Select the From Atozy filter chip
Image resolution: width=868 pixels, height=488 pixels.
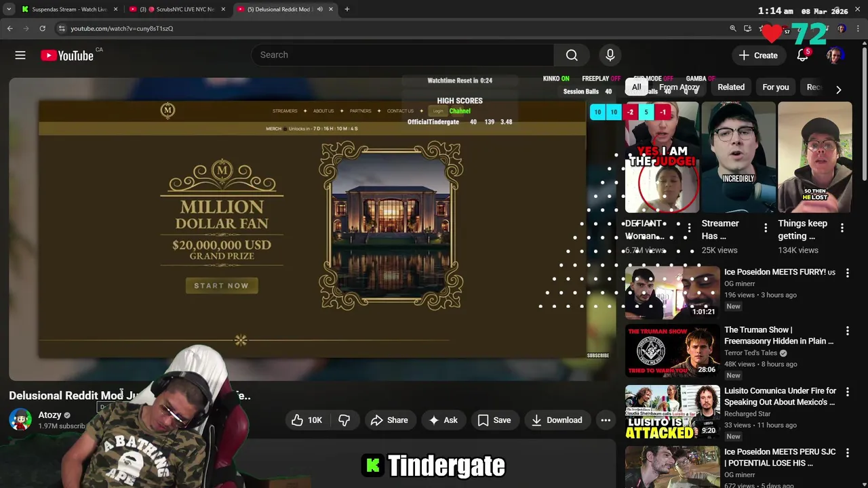(x=679, y=87)
